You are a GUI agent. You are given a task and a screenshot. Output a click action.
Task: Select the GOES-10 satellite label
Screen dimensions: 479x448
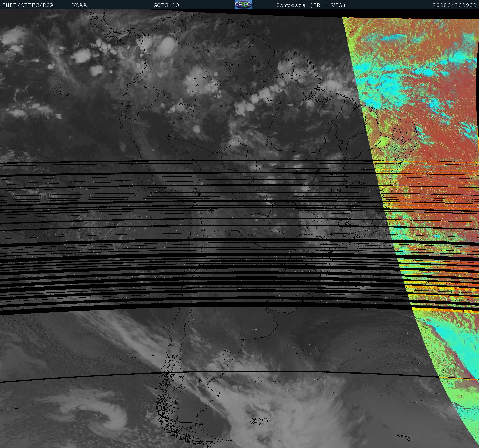[166, 5]
